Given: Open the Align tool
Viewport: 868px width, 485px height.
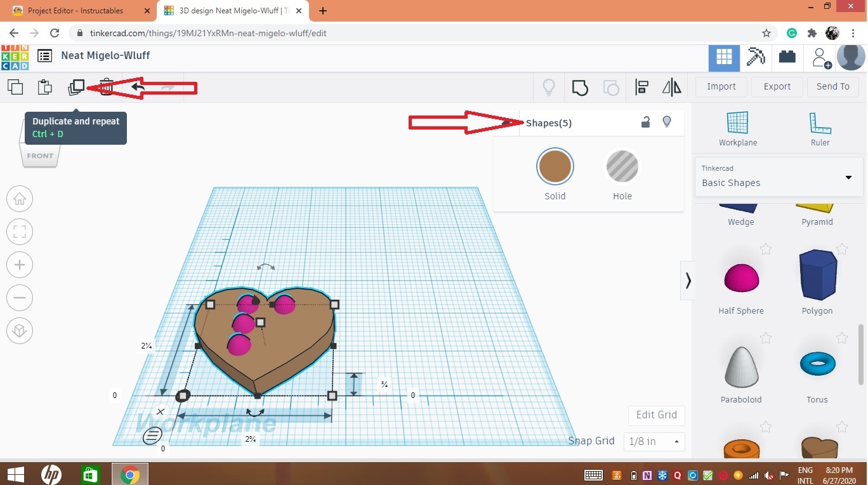Looking at the screenshot, I should pos(641,87).
